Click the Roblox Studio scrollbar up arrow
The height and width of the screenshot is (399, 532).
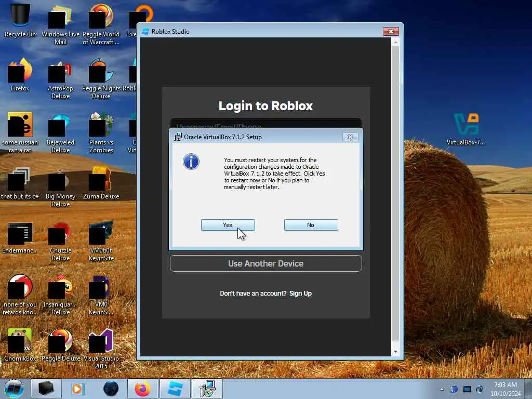point(395,43)
